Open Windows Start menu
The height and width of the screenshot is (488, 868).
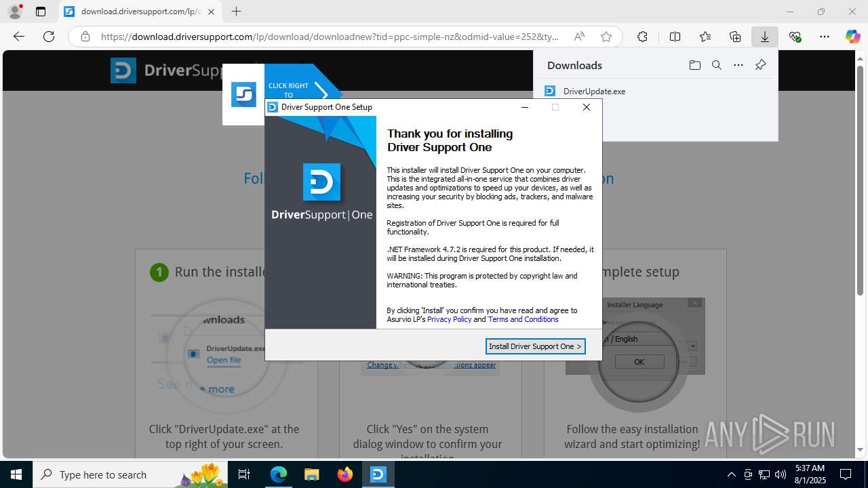16,474
